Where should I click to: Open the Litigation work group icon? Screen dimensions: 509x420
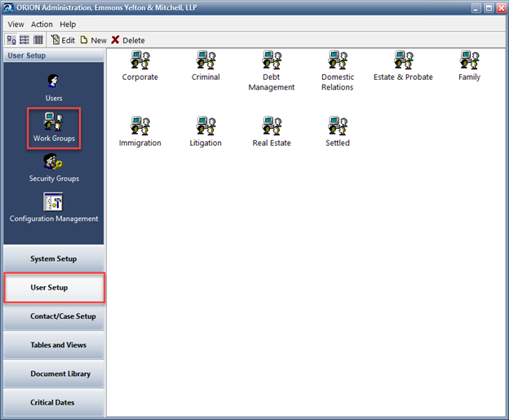click(x=206, y=126)
